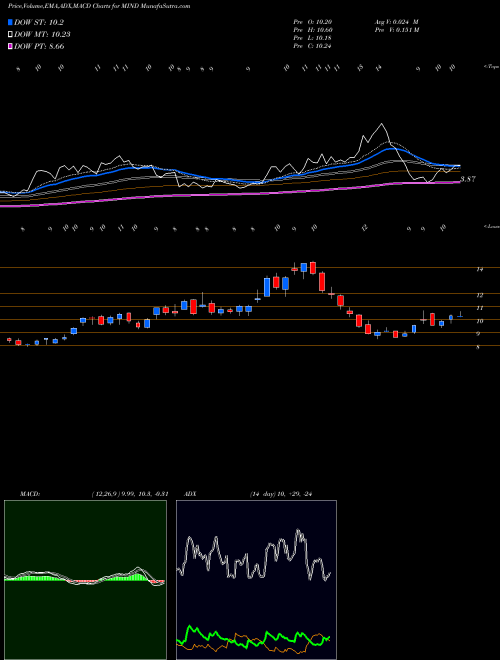This screenshot has width=500, height=660.
Task: Click the 8.87 value label beside the EMA lines
Action: pos(468,179)
